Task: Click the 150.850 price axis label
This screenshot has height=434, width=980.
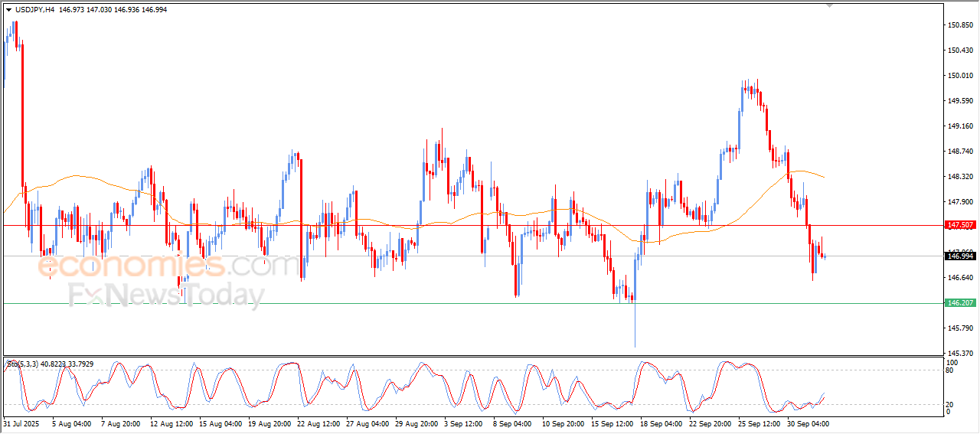Action: coord(960,25)
